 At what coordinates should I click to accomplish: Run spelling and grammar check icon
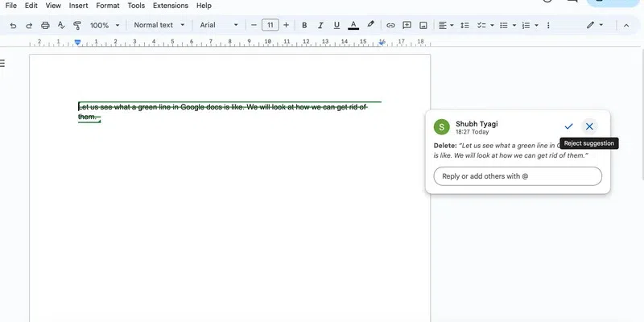coord(61,26)
